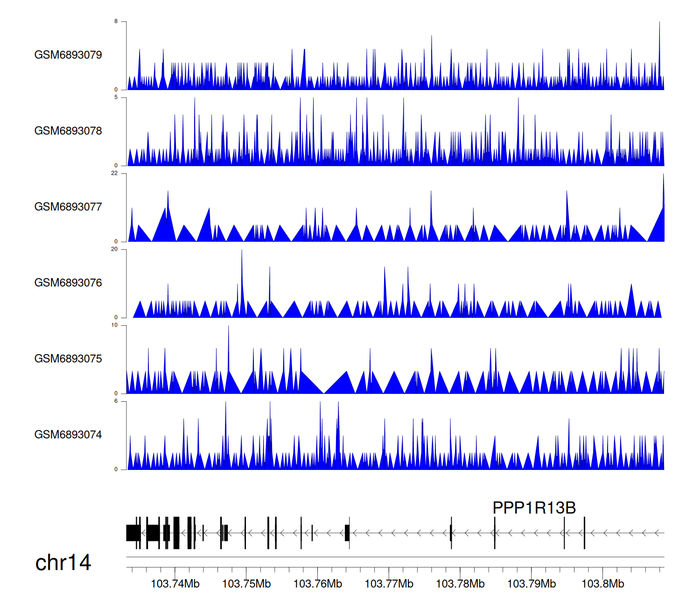Viewport: 700px width, 616px height.
Task: Click the PPP1R13B gene name
Action: click(x=534, y=508)
